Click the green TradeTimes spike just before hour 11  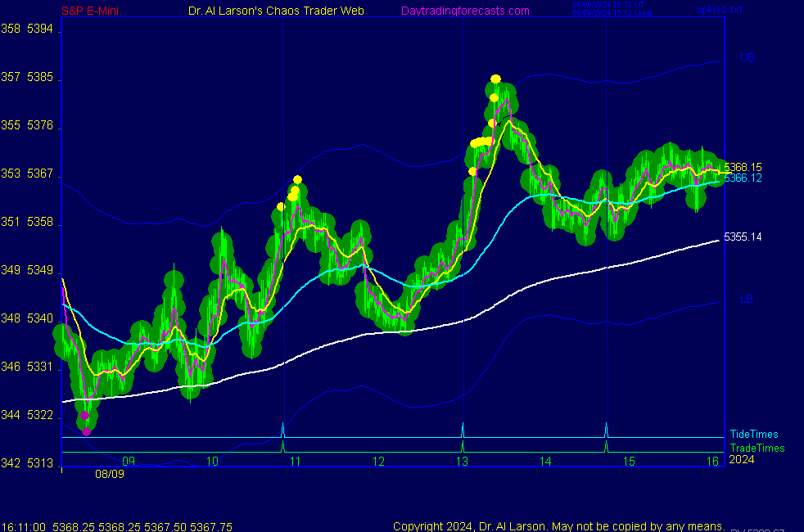pos(283,447)
